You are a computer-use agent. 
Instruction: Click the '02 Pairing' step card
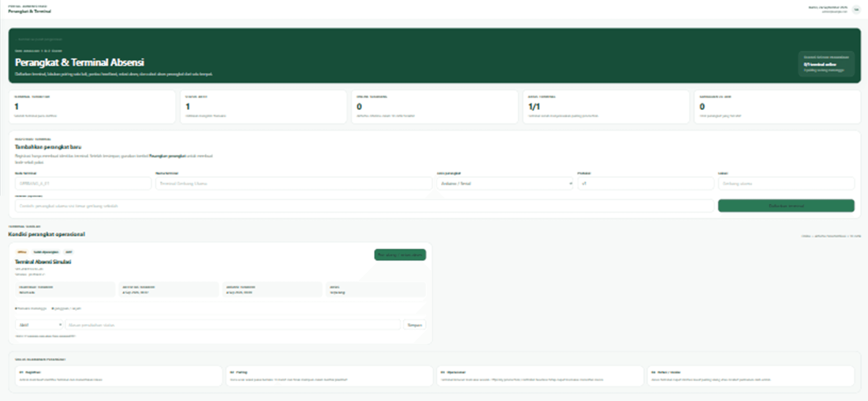329,376
